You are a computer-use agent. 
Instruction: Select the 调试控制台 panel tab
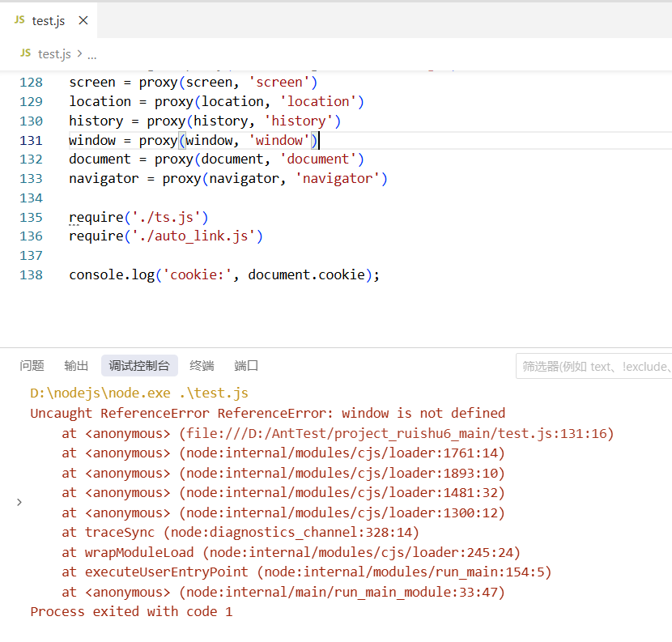(139, 366)
